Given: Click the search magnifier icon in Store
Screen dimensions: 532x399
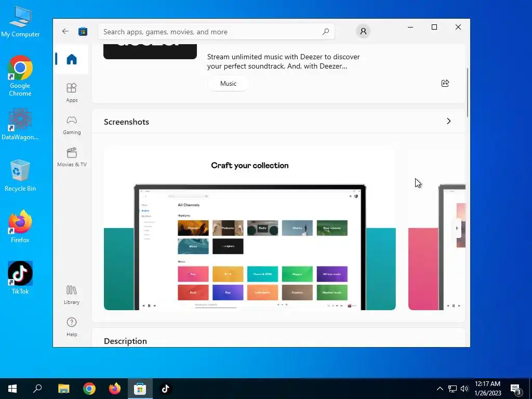Looking at the screenshot, I should tap(326, 32).
